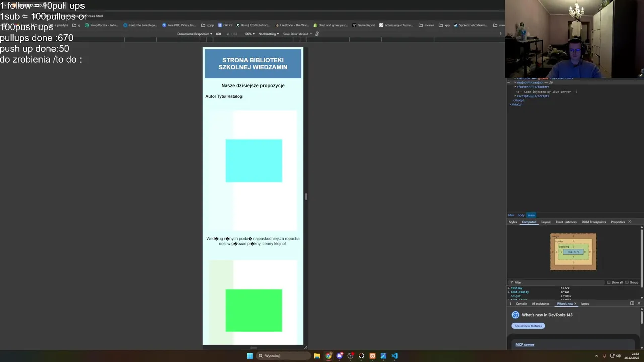This screenshot has height=362, width=644.
Task: Click the box model content size 384×1770
Action: coord(574,252)
